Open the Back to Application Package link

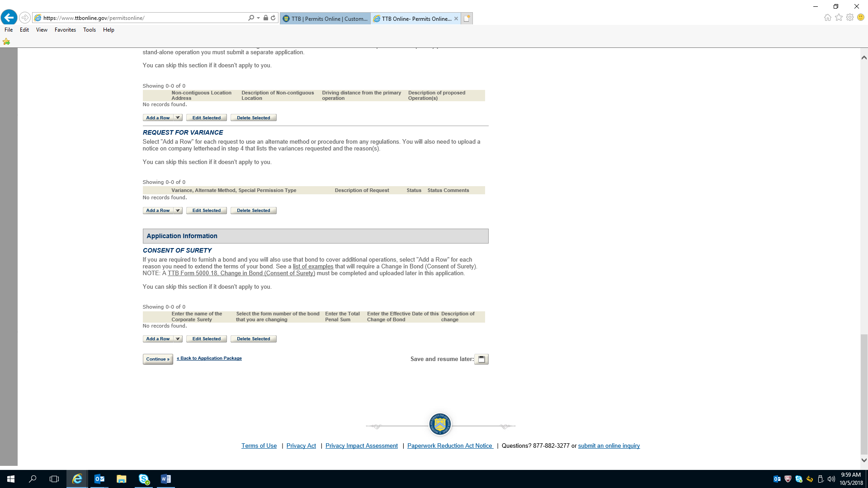(209, 358)
